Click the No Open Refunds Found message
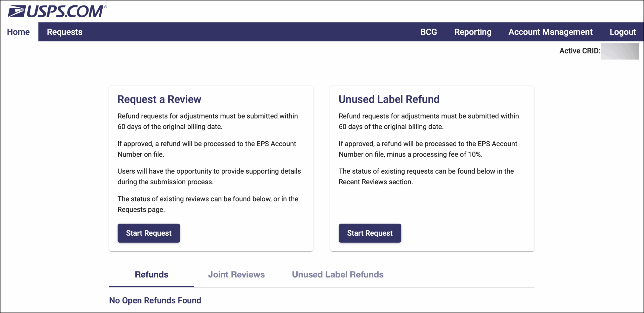Screen dimensions: 644x313 tap(155, 300)
